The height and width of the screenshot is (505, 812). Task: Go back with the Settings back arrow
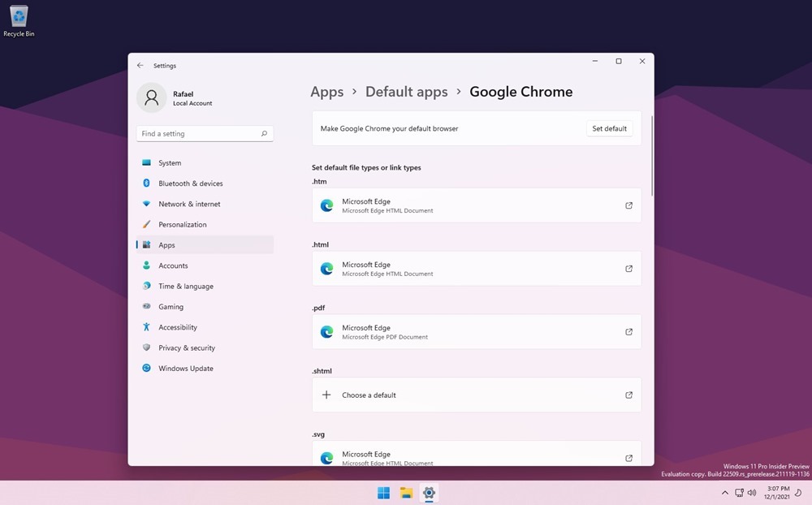pos(140,65)
